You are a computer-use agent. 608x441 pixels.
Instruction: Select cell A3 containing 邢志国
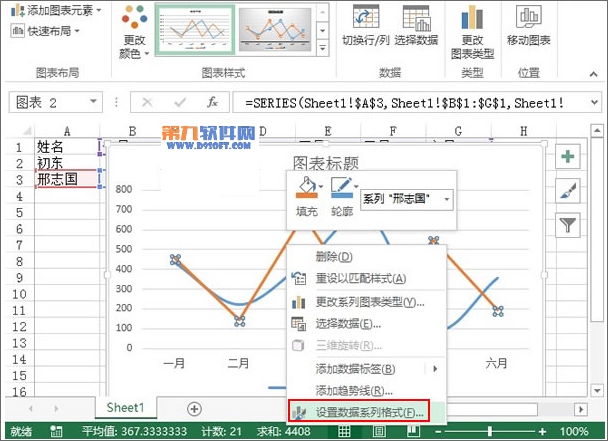(x=67, y=179)
